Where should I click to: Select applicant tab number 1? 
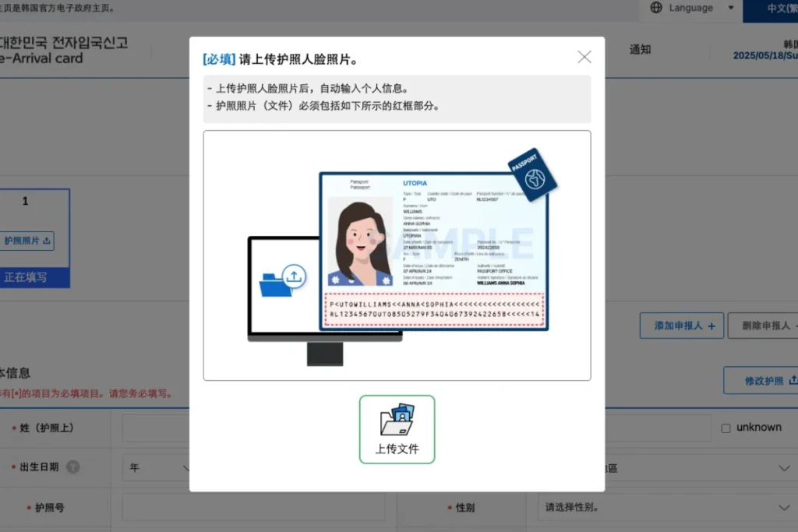tap(26, 200)
